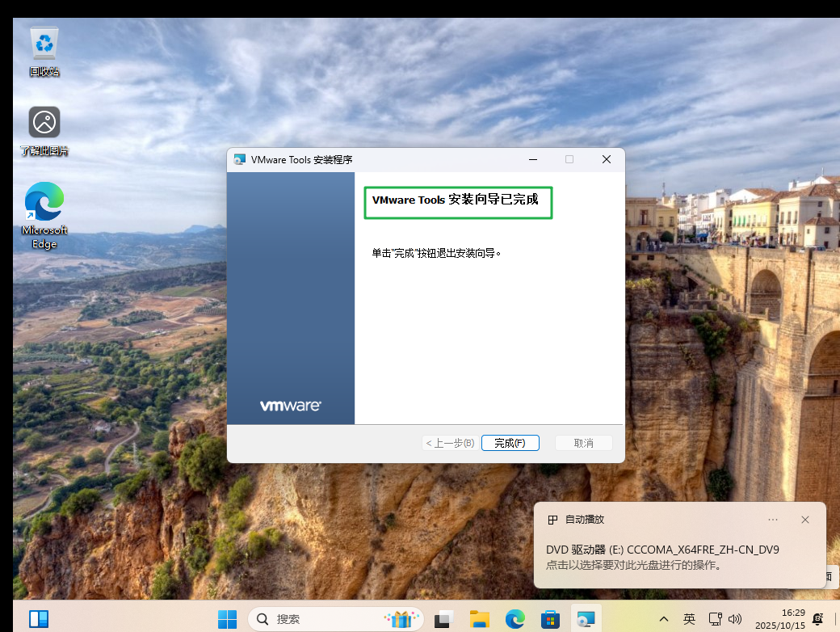This screenshot has height=632, width=840.
Task: Close the VMware Tools installer window
Action: pos(607,160)
